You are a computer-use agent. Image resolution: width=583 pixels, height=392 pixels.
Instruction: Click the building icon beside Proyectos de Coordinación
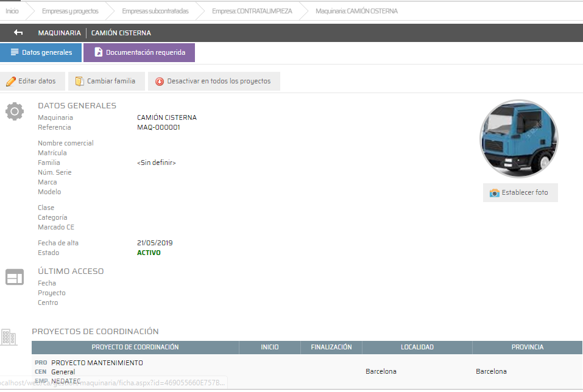[x=9, y=337]
